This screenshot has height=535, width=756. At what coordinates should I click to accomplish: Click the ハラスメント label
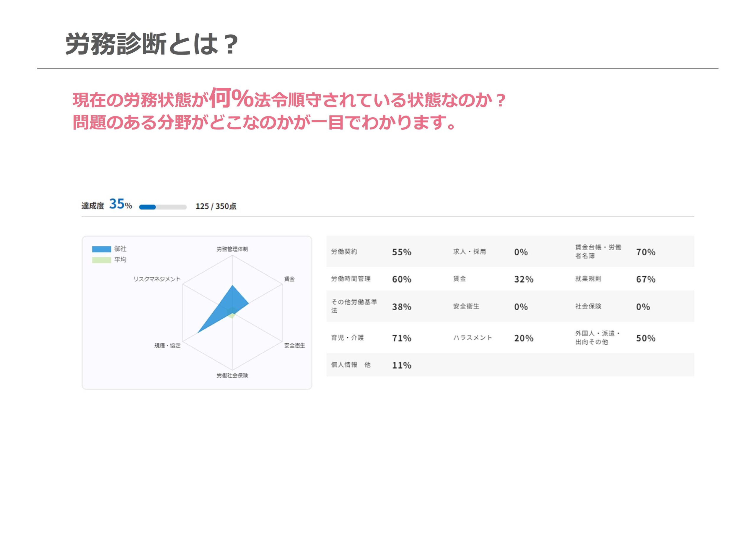tap(472, 338)
